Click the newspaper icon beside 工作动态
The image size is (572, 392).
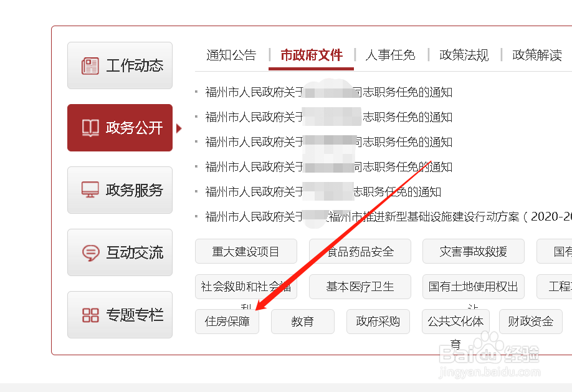coord(90,65)
